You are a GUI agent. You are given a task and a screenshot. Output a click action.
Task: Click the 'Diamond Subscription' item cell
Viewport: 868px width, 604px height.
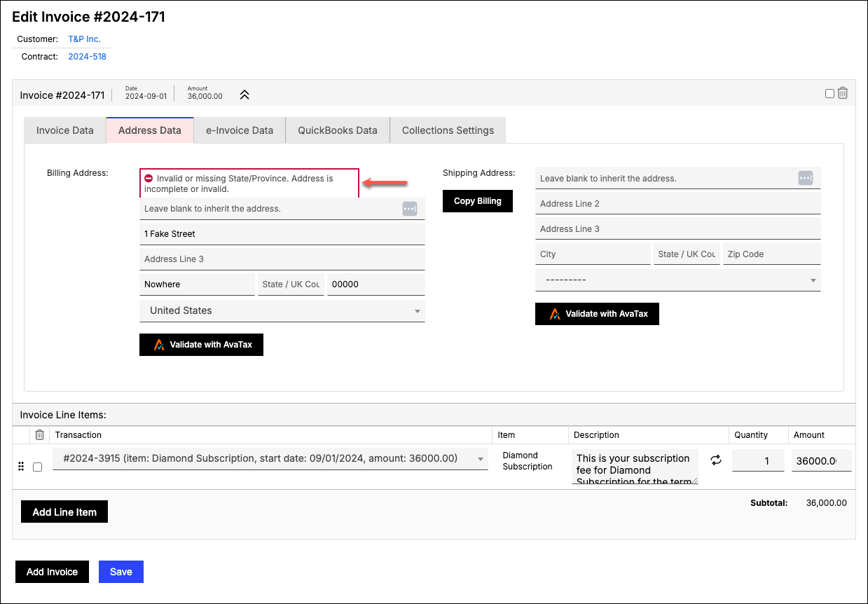click(528, 461)
